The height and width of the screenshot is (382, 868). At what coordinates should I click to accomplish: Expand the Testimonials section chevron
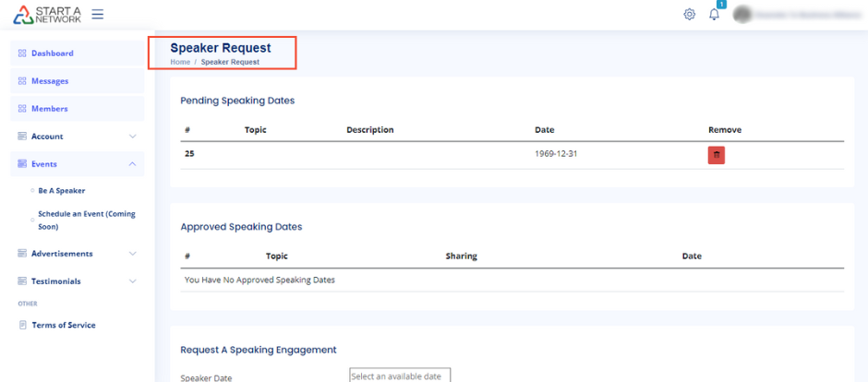coord(132,281)
